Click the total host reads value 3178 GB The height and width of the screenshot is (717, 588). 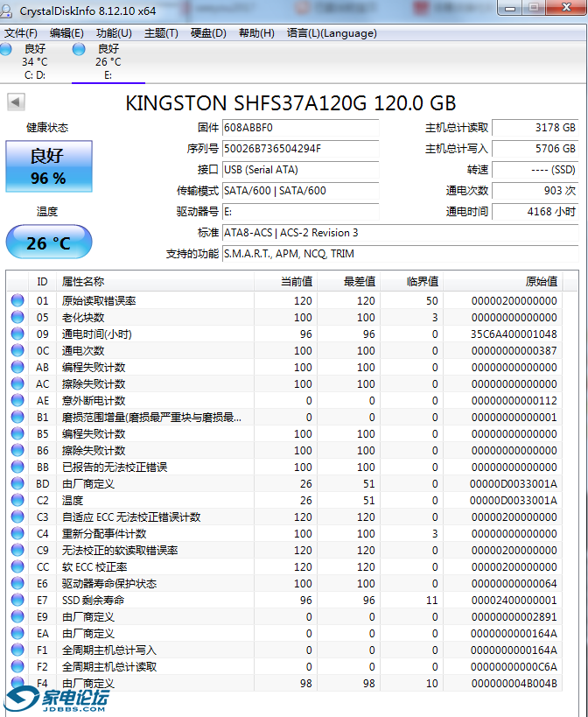(535, 128)
